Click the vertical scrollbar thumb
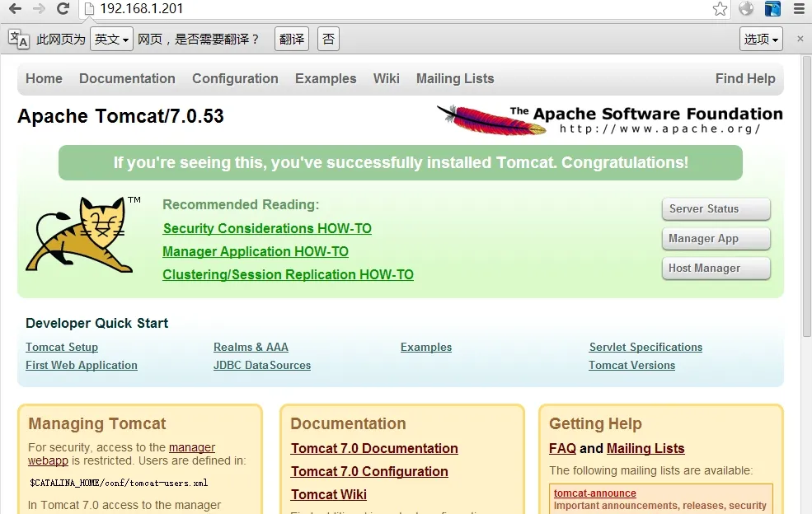Viewport: 812px width, 514px height. point(807,197)
